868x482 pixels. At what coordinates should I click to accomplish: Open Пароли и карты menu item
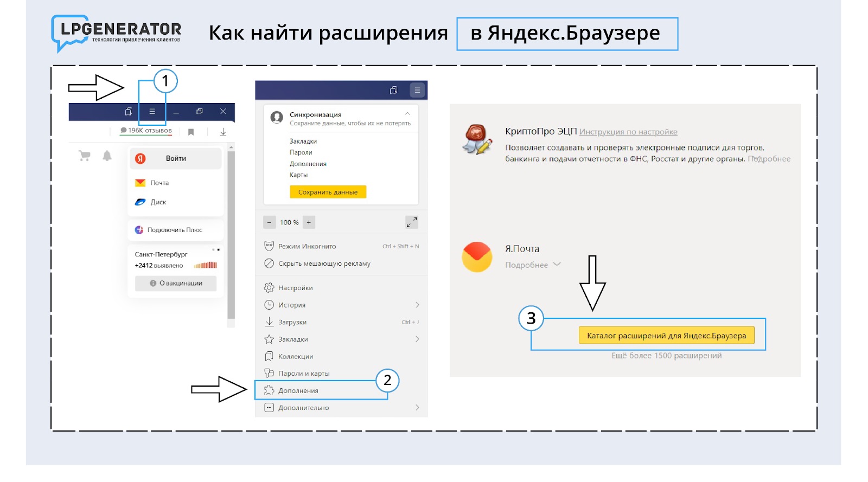[x=341, y=373]
